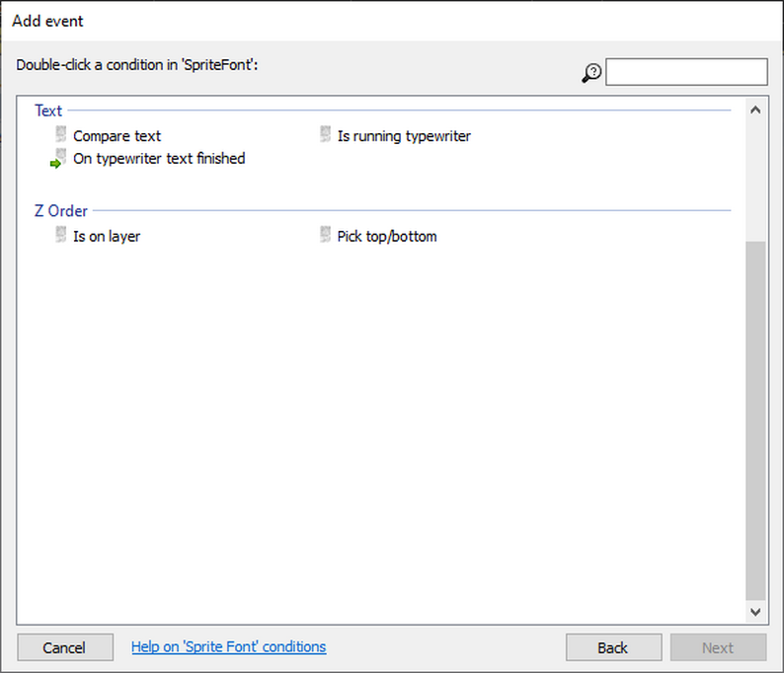
Task: Click the vertical scrollbar thumb
Action: [x=755, y=420]
